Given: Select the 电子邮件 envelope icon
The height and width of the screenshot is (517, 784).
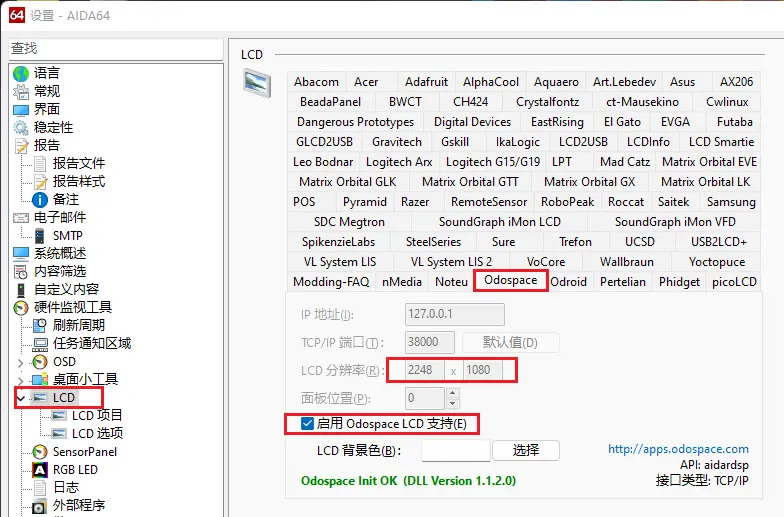Looking at the screenshot, I should pos(21,217).
